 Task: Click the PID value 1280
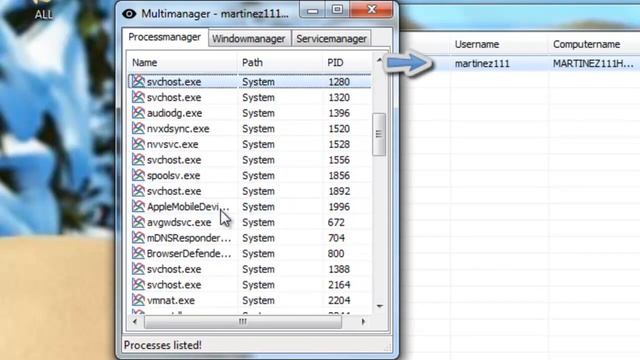tap(339, 82)
